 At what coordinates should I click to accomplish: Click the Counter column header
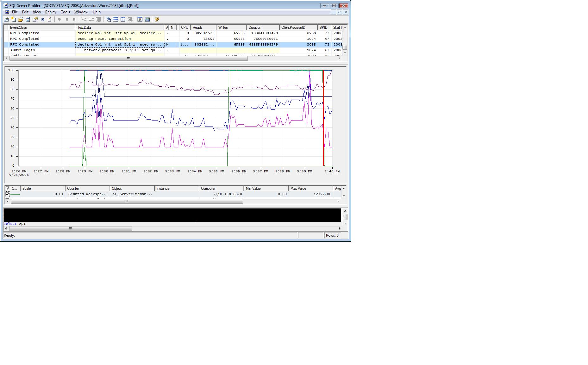click(88, 189)
